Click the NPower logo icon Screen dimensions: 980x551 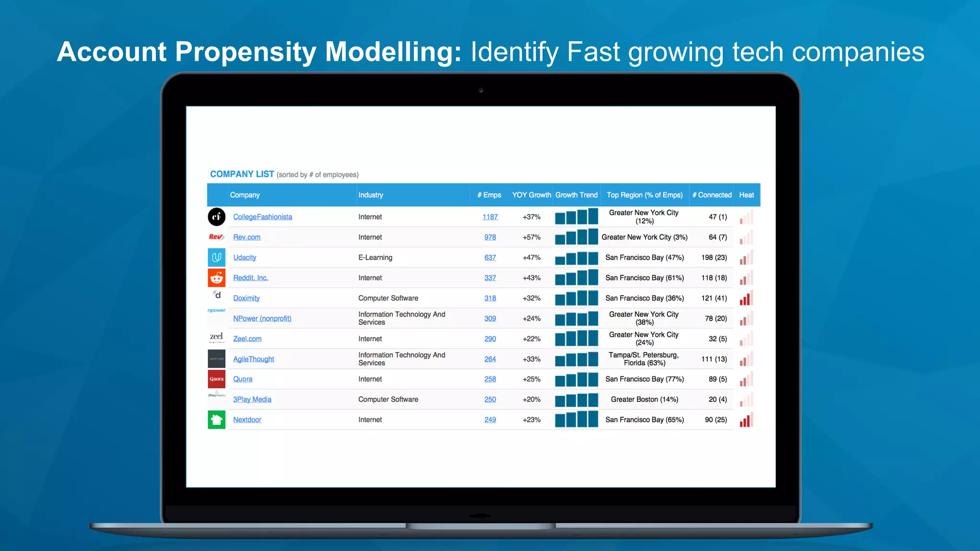click(216, 310)
